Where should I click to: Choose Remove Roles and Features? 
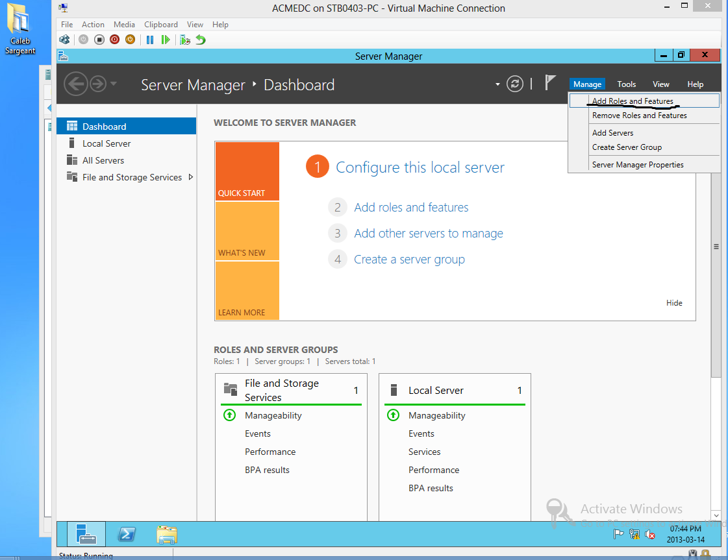[644, 115]
